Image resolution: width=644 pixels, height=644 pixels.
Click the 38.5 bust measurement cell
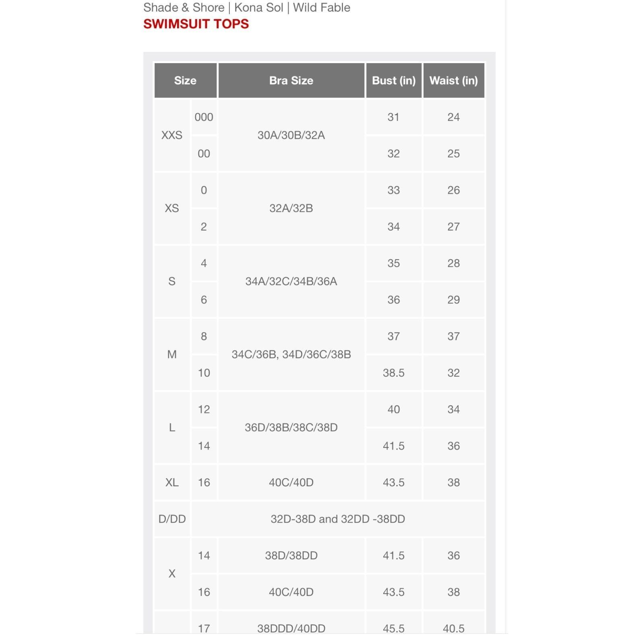pyautogui.click(x=394, y=373)
